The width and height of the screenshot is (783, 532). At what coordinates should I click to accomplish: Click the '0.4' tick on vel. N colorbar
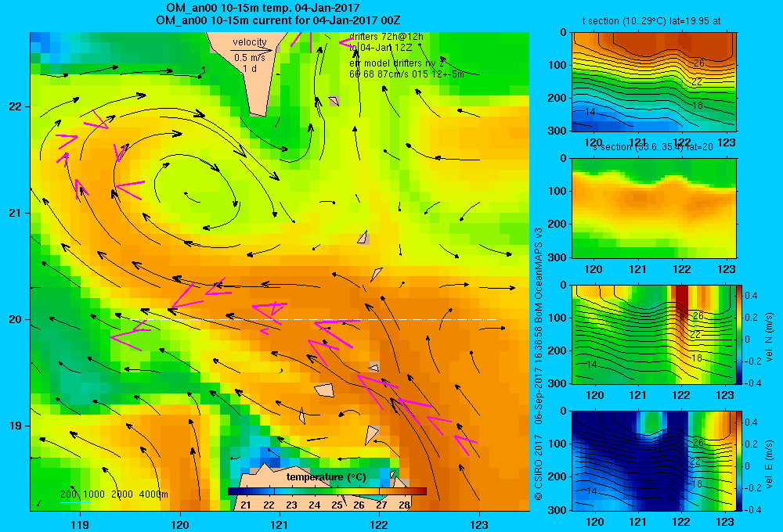click(751, 296)
